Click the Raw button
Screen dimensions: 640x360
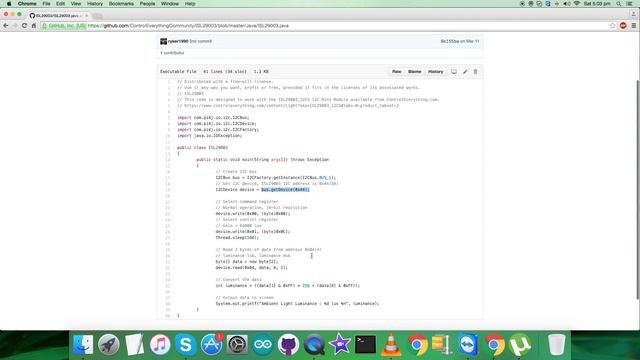point(396,71)
